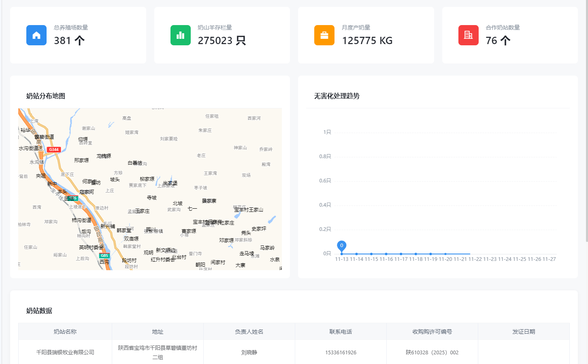588x364 pixels.
Task: Click 草碧街道 label on the map
Action: 44,137
